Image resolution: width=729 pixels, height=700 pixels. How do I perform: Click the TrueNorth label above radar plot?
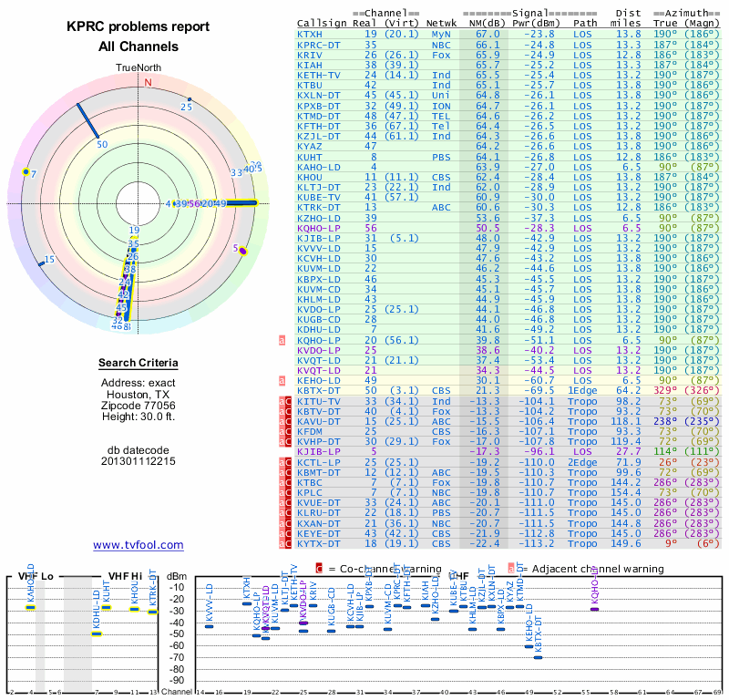click(139, 68)
